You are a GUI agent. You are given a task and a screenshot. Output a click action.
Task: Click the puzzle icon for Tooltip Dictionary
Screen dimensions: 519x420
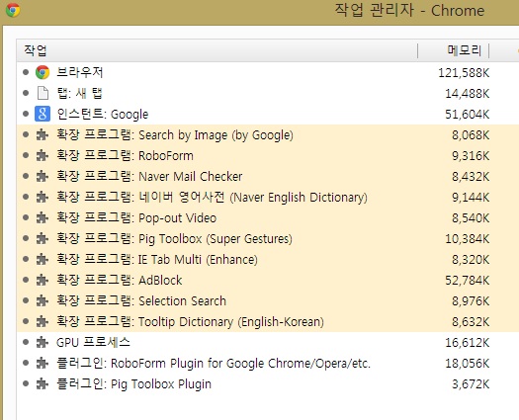click(43, 321)
